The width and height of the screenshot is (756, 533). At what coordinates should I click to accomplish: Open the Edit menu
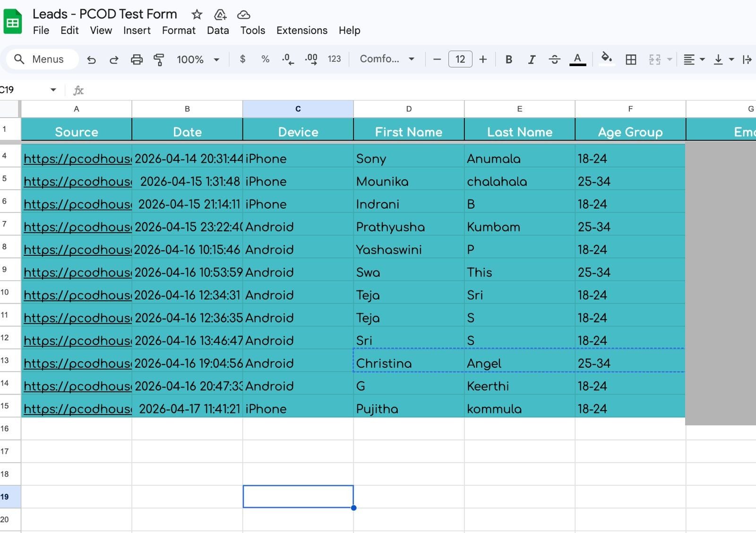[69, 30]
